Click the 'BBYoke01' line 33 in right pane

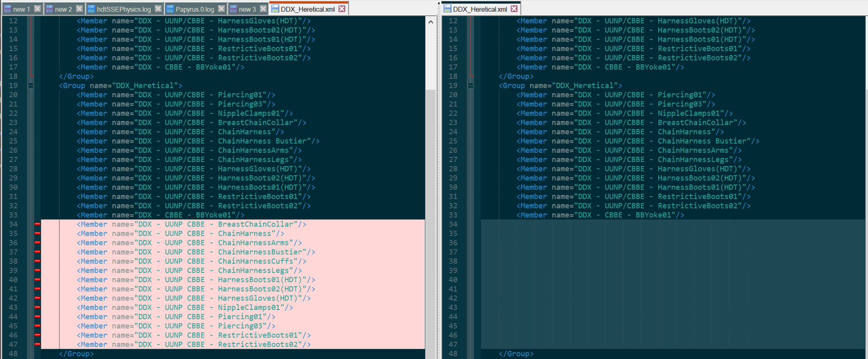pyautogui.click(x=600, y=215)
